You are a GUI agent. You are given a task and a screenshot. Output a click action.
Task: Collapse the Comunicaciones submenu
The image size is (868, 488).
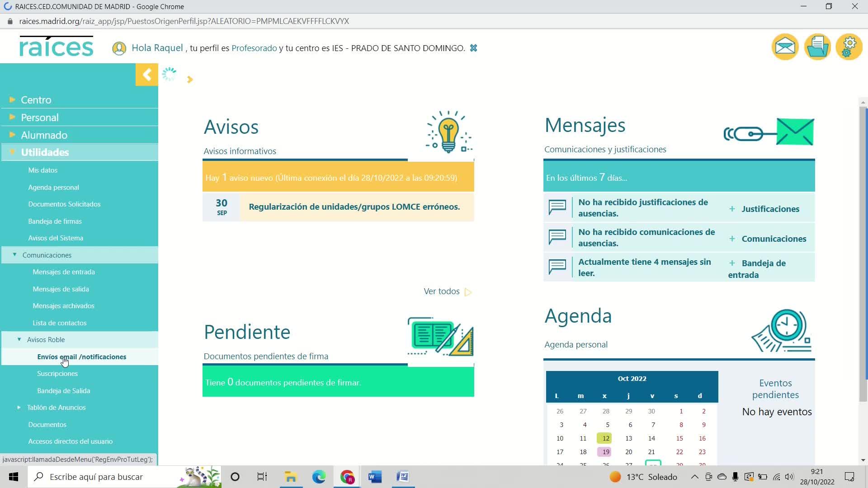pyautogui.click(x=47, y=255)
